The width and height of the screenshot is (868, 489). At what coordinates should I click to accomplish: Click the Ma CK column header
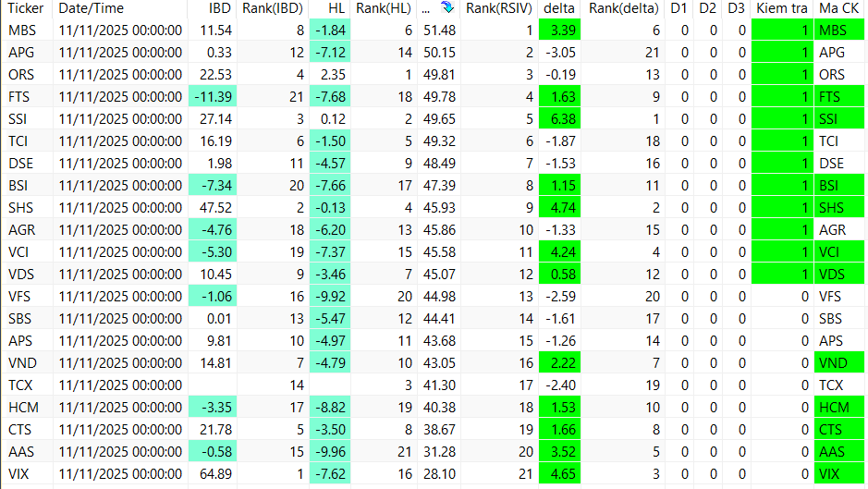click(x=838, y=8)
